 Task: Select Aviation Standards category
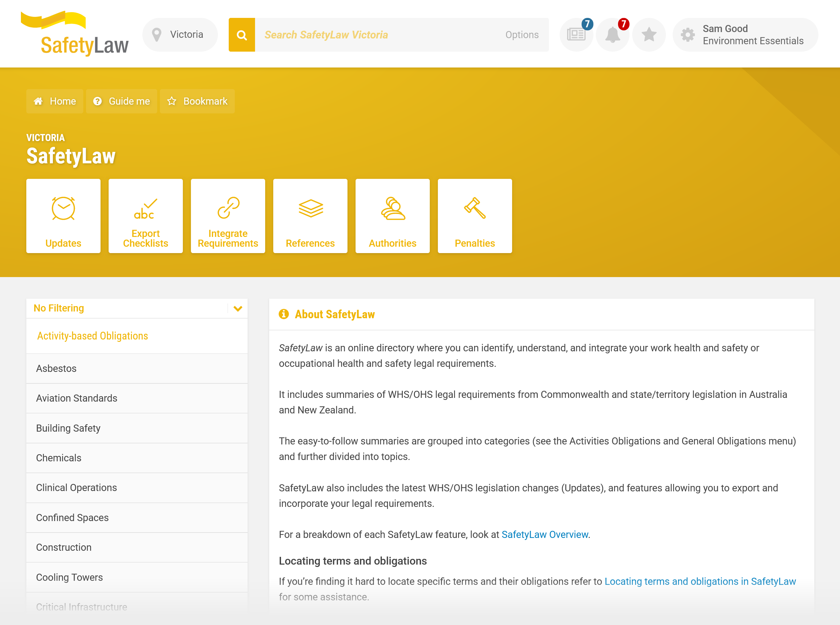click(x=137, y=398)
